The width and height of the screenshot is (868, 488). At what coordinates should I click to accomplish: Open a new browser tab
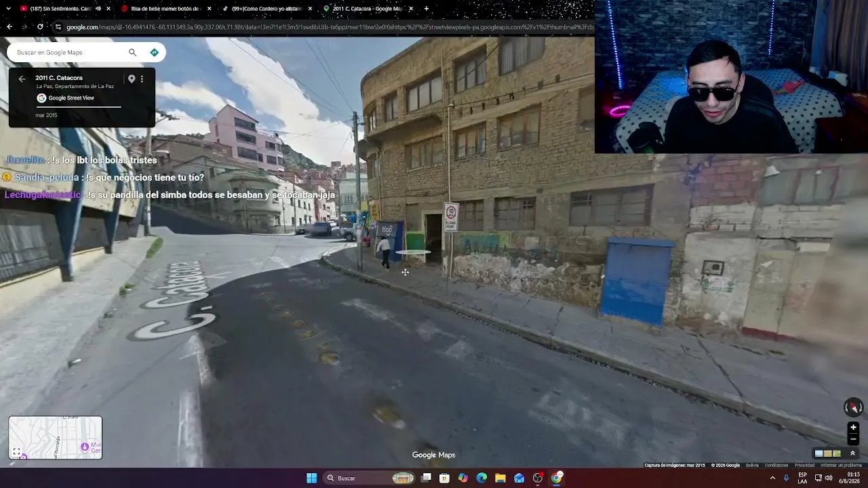(427, 9)
